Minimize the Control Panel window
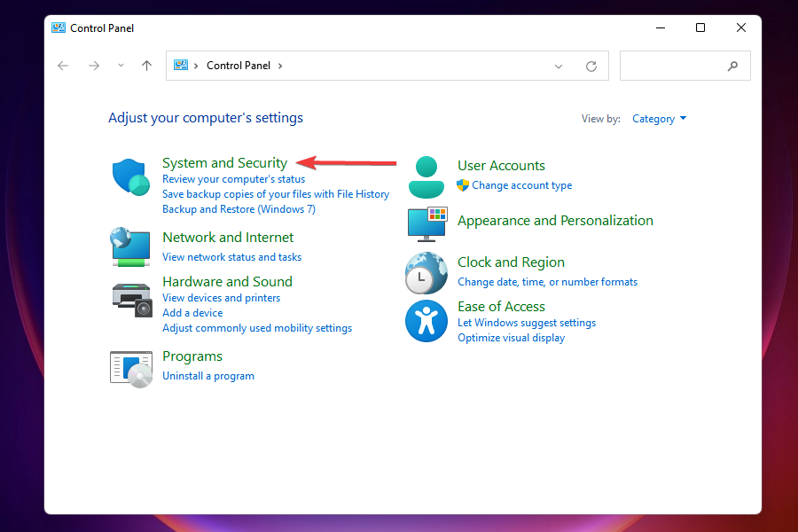The image size is (798, 532). (x=661, y=28)
